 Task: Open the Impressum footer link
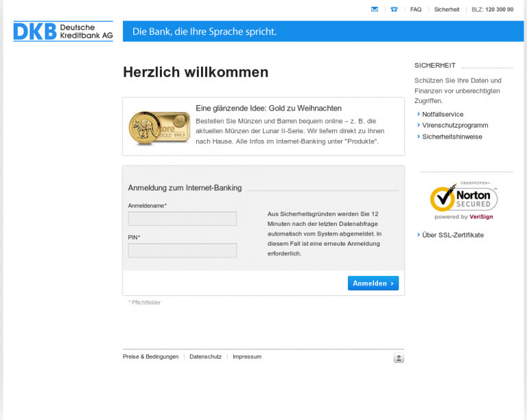[247, 357]
